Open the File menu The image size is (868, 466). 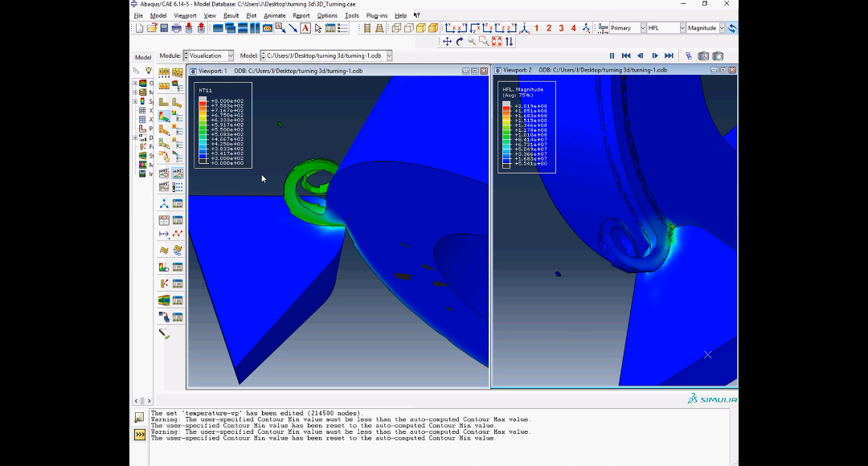(x=138, y=15)
